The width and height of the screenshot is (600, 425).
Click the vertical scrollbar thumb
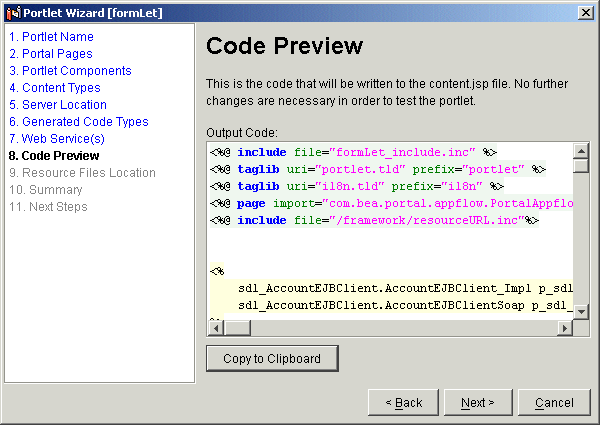click(581, 166)
